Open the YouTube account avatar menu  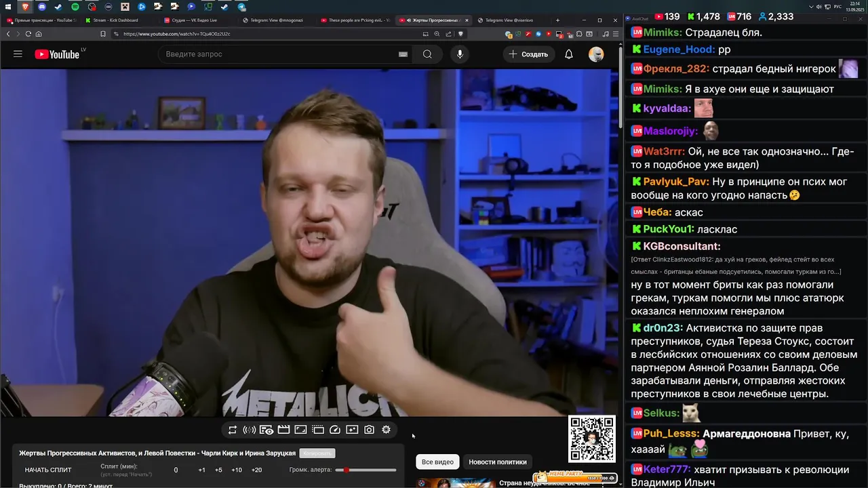coord(596,54)
